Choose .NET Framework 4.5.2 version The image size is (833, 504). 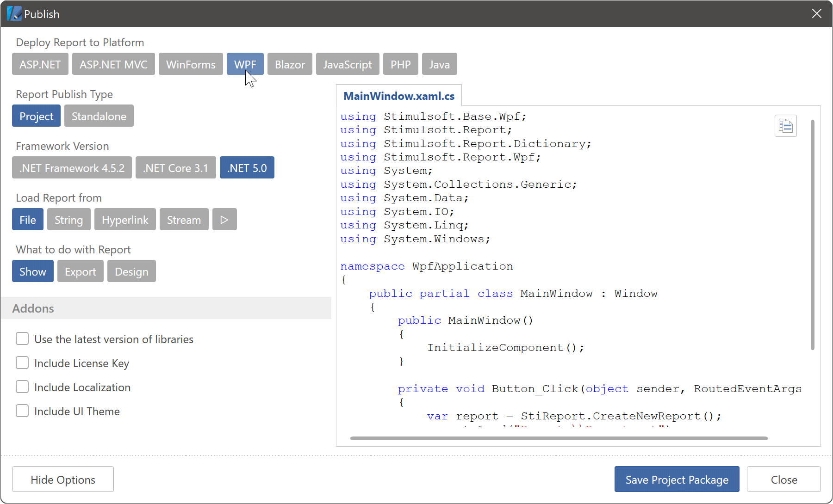72,168
